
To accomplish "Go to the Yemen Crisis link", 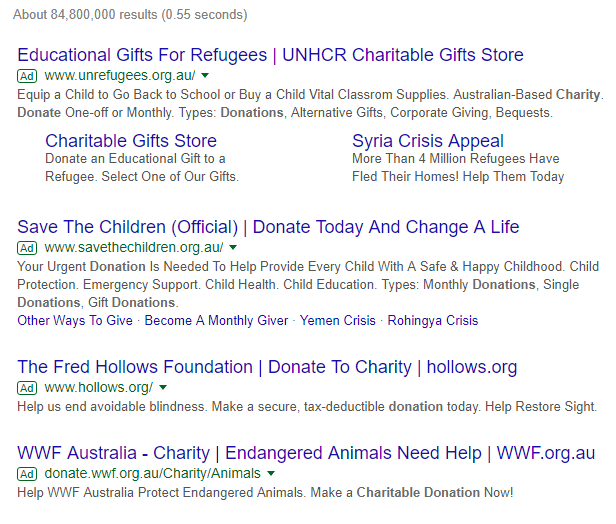I will click(338, 321).
